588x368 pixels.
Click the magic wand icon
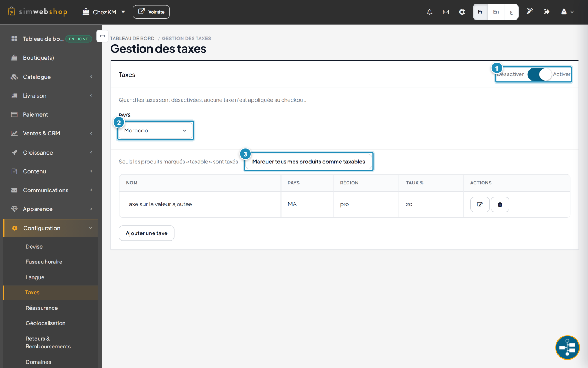530,12
